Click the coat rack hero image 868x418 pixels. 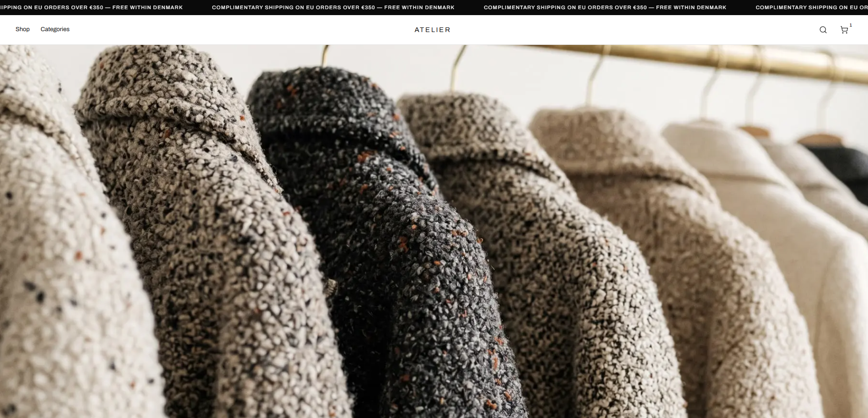click(x=434, y=231)
